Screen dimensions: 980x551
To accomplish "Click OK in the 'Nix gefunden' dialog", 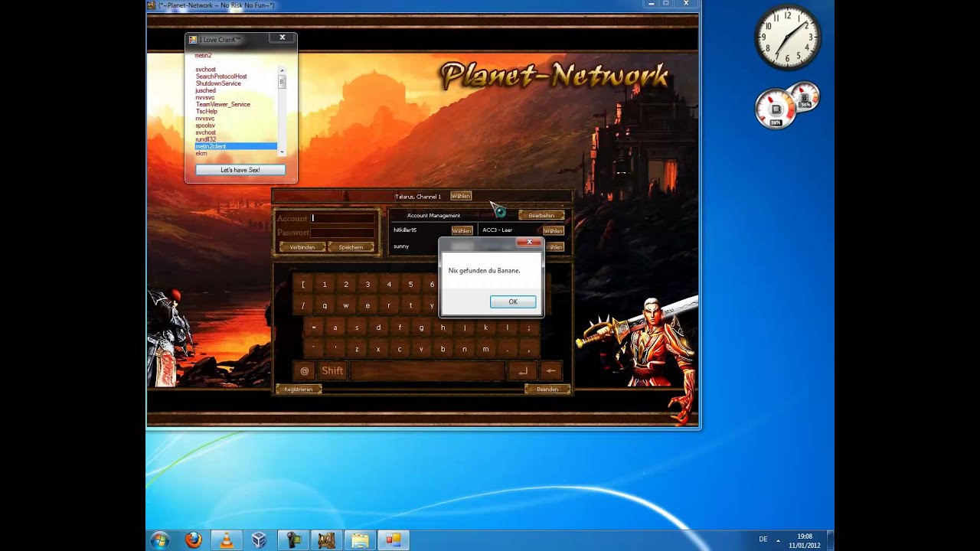I will [513, 302].
